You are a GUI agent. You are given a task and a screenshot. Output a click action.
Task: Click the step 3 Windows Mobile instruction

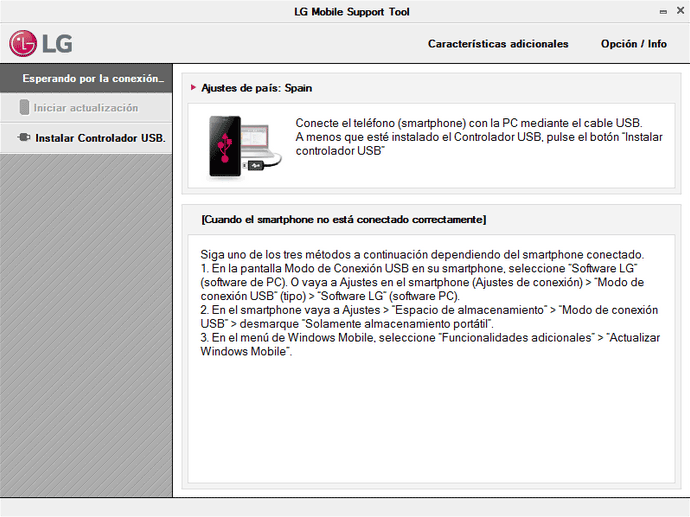point(430,345)
